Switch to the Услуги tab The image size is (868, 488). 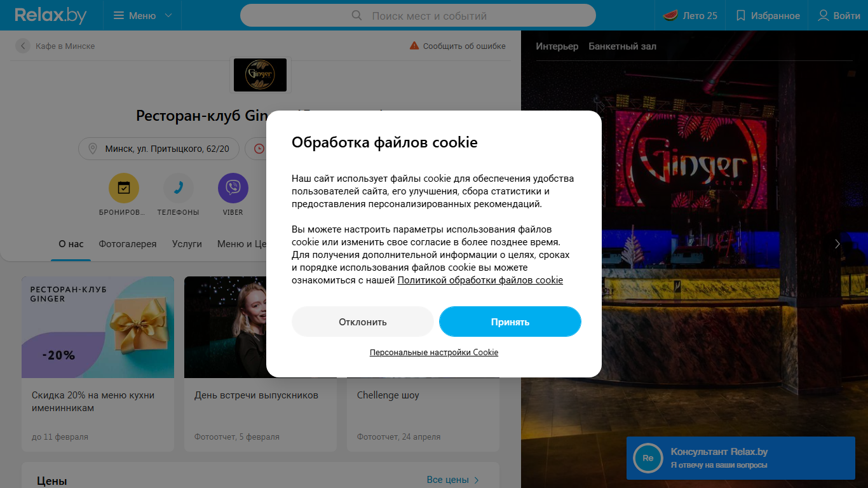pos(187,244)
